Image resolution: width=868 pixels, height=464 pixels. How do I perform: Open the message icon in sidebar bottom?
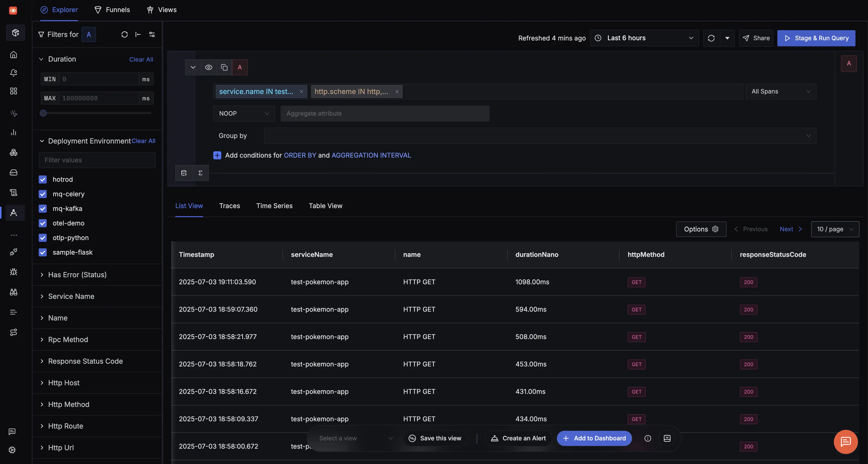point(12,432)
